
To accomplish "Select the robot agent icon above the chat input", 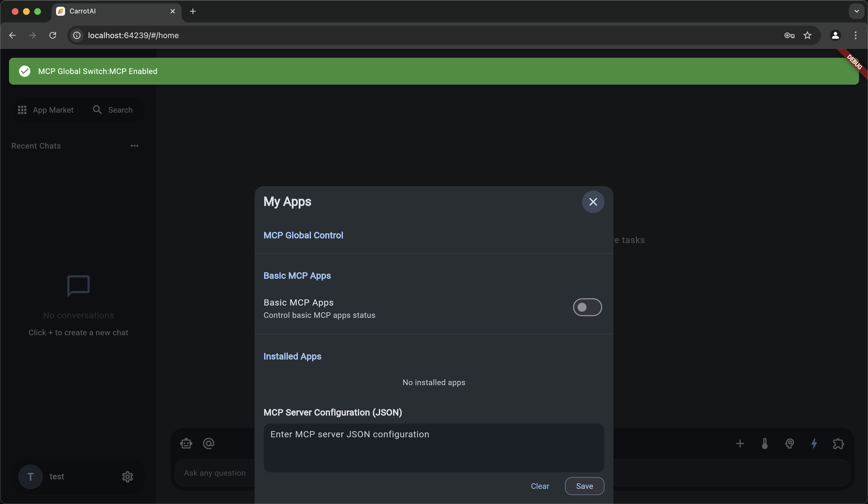I will coord(186,444).
